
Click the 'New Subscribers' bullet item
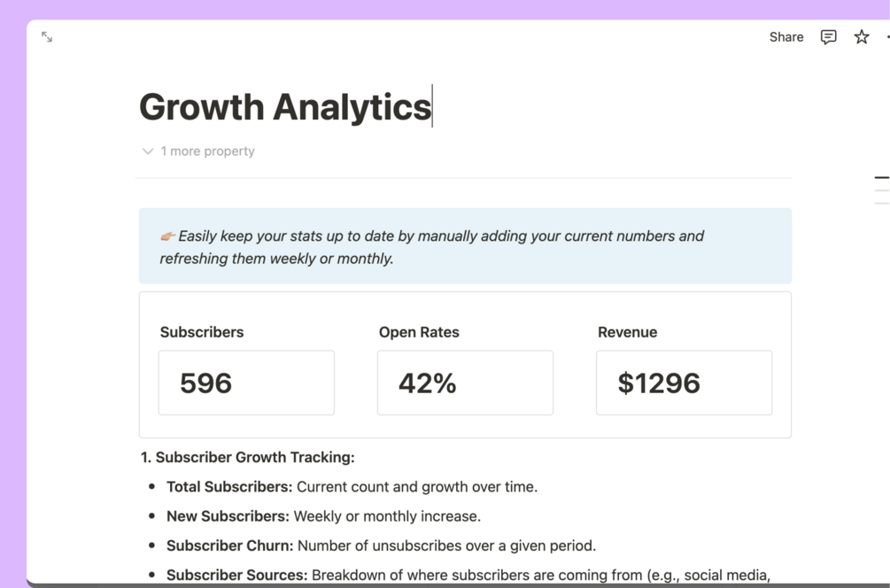tap(323, 516)
